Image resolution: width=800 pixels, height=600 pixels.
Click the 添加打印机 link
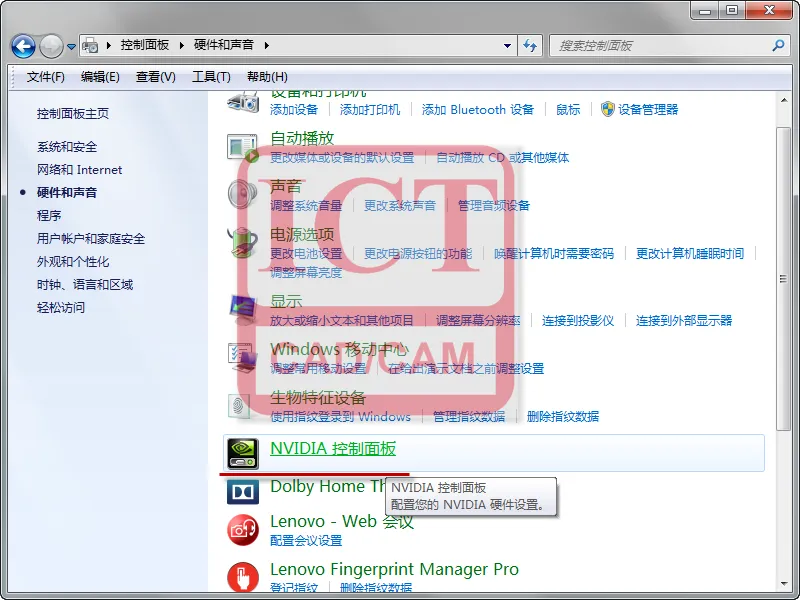click(x=370, y=110)
